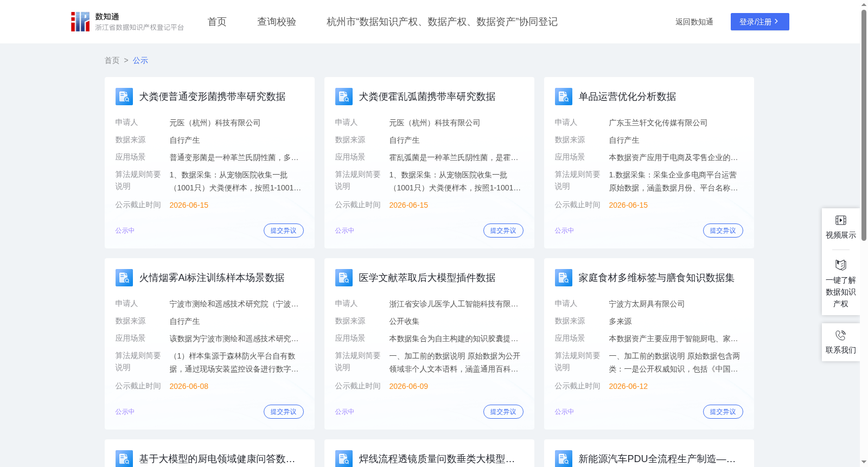868x467 pixels.
Task: Submit objection for 医学文献萃取后大模型插件数据
Action: [x=503, y=412]
